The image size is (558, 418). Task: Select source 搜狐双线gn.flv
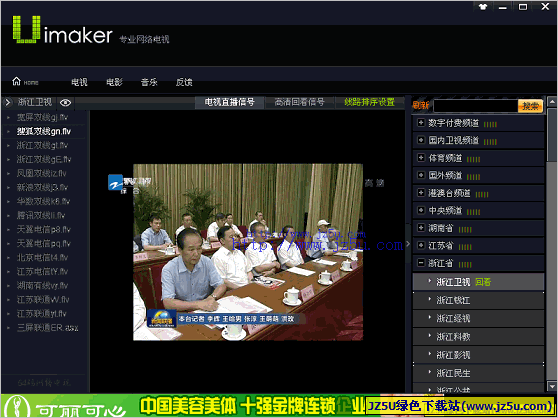(x=43, y=131)
